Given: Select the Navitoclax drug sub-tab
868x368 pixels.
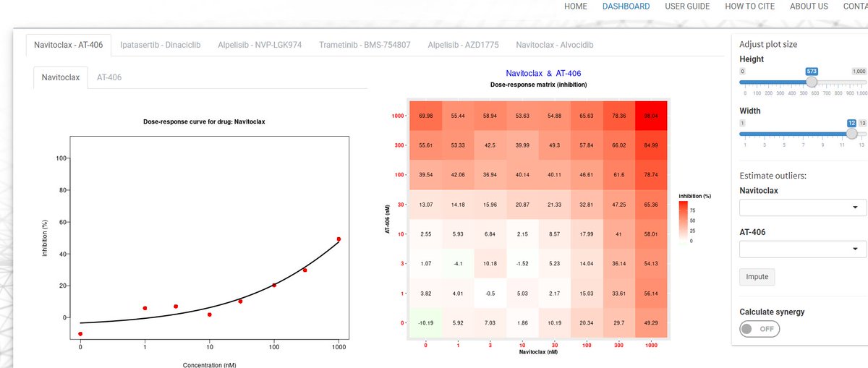Looking at the screenshot, I should (x=61, y=77).
